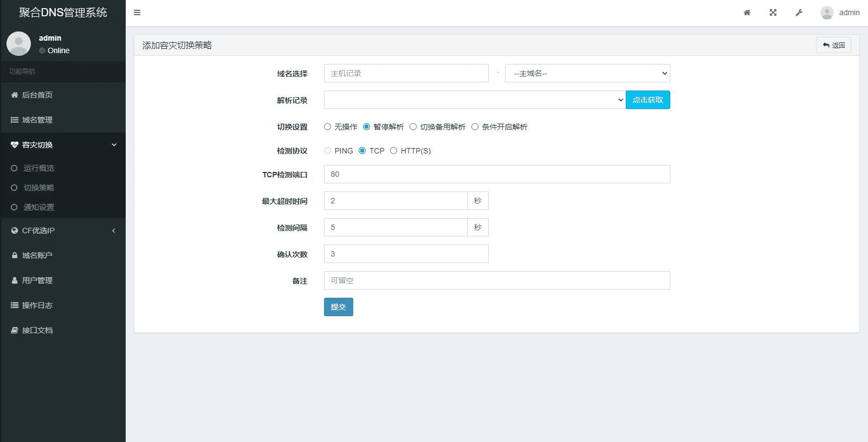Click the TCP检测端口 input field
This screenshot has height=442, width=868.
(x=496, y=174)
